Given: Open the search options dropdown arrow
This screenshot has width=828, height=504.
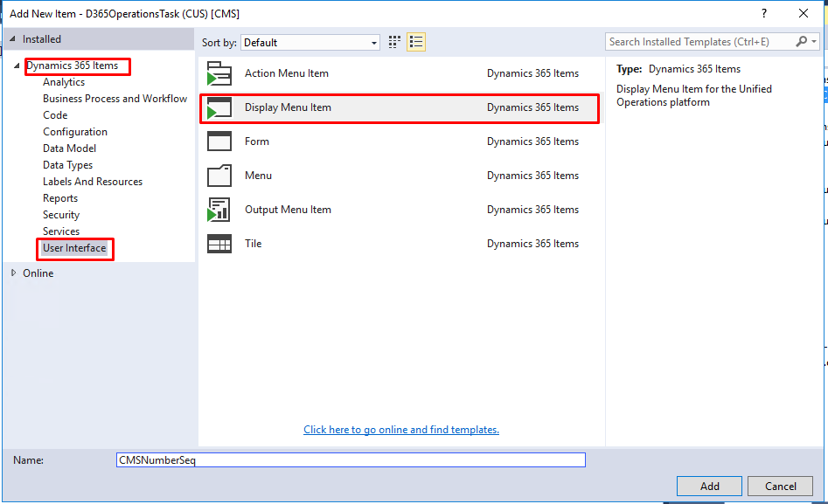Looking at the screenshot, I should coord(814,42).
